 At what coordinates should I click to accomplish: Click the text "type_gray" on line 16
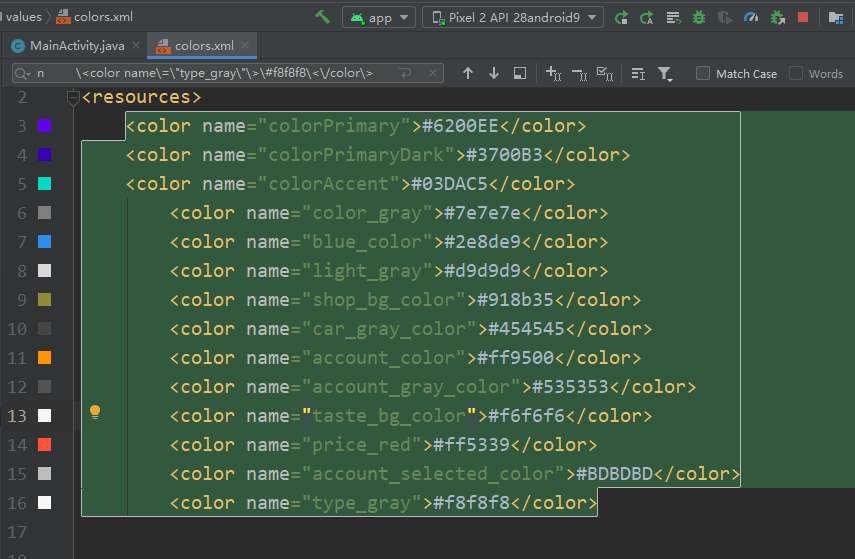pos(361,503)
